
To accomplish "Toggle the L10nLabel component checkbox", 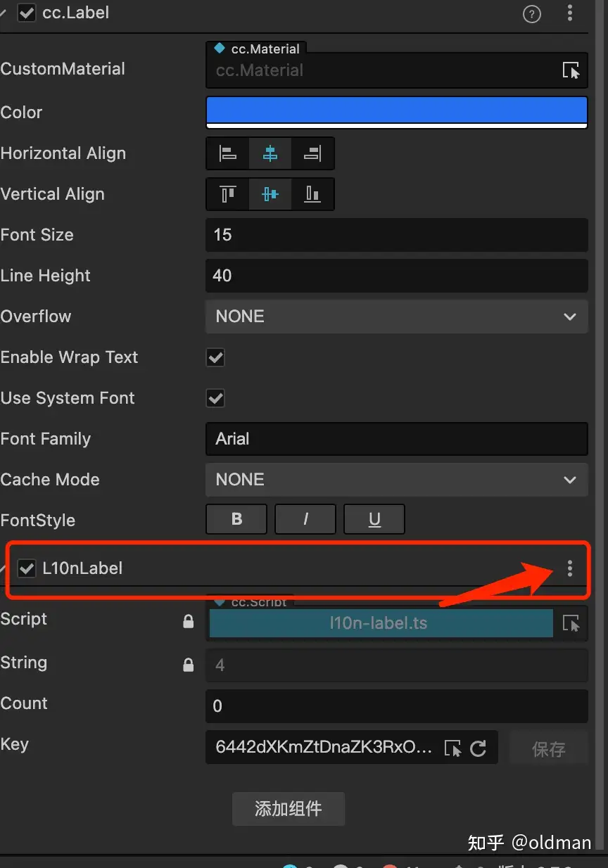I will [x=27, y=568].
